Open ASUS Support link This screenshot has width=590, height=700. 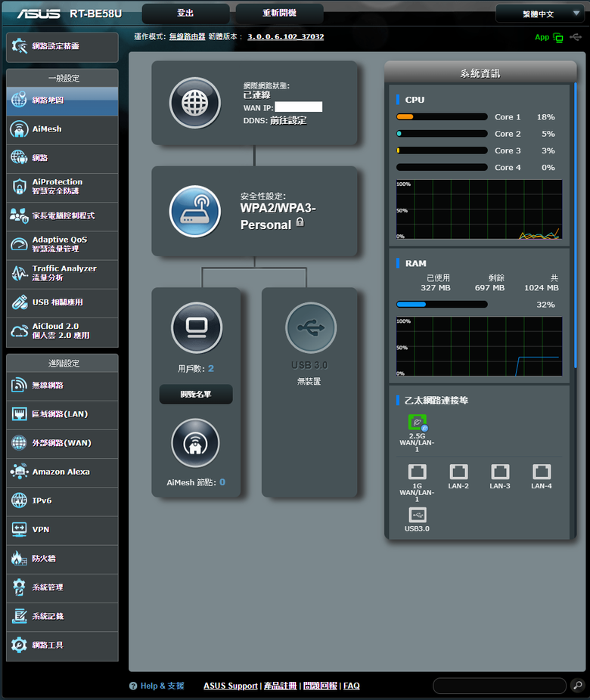(x=231, y=686)
